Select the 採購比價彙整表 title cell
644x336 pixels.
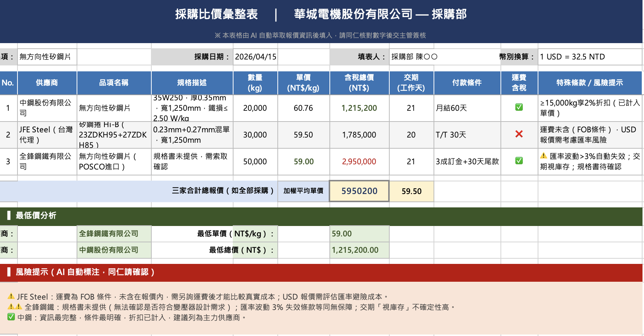tap(321, 14)
